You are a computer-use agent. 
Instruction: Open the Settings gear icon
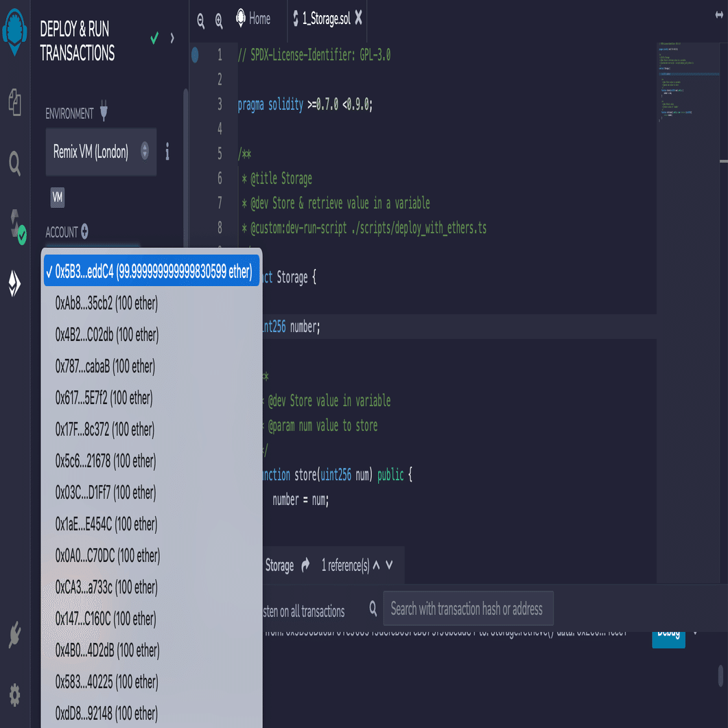[14, 695]
